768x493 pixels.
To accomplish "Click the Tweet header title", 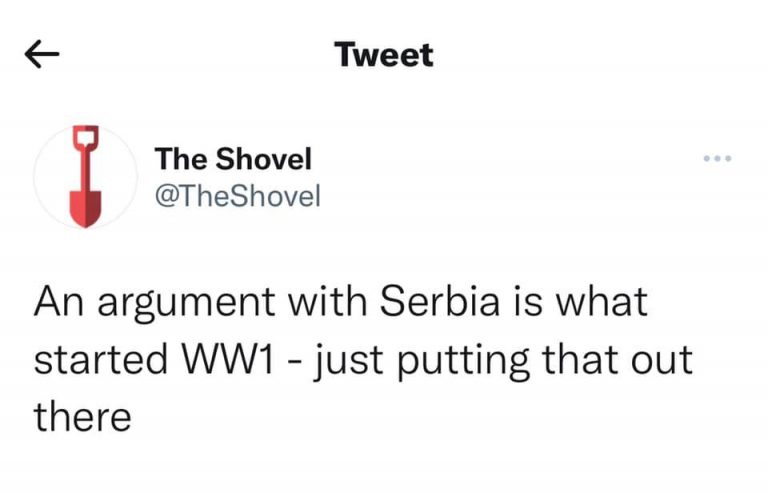I will (384, 54).
